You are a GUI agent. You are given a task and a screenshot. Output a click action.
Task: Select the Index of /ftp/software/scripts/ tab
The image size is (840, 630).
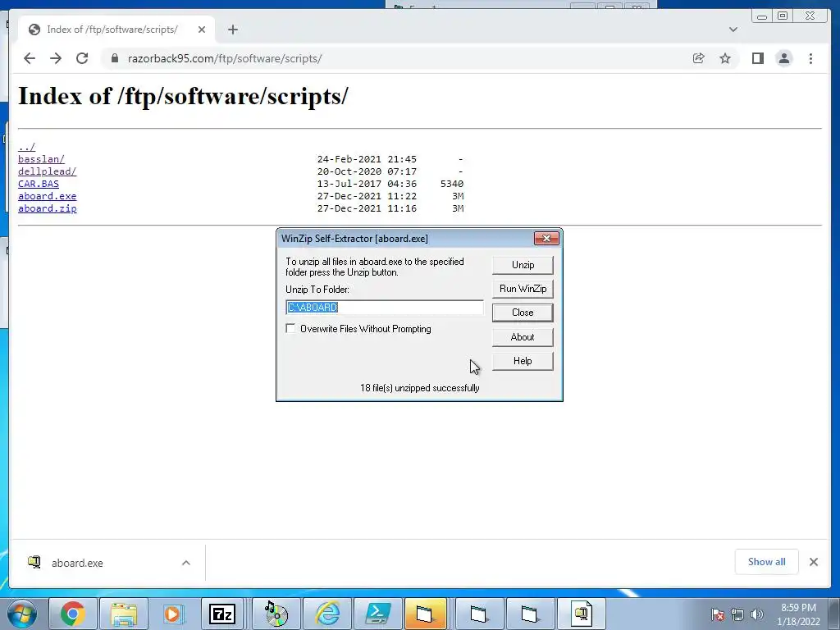(116, 30)
